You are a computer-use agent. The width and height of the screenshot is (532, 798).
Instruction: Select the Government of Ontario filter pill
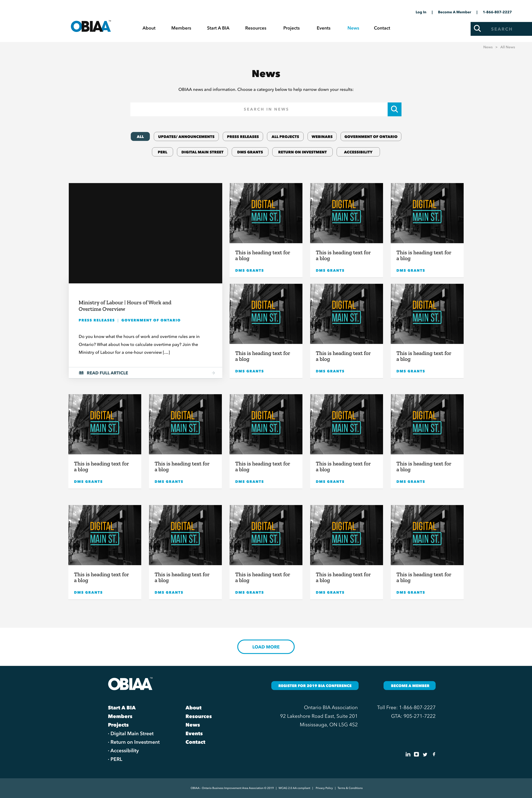pyautogui.click(x=371, y=137)
